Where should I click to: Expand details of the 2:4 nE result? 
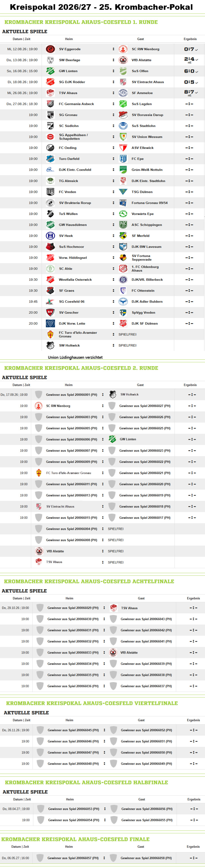tap(197, 60)
